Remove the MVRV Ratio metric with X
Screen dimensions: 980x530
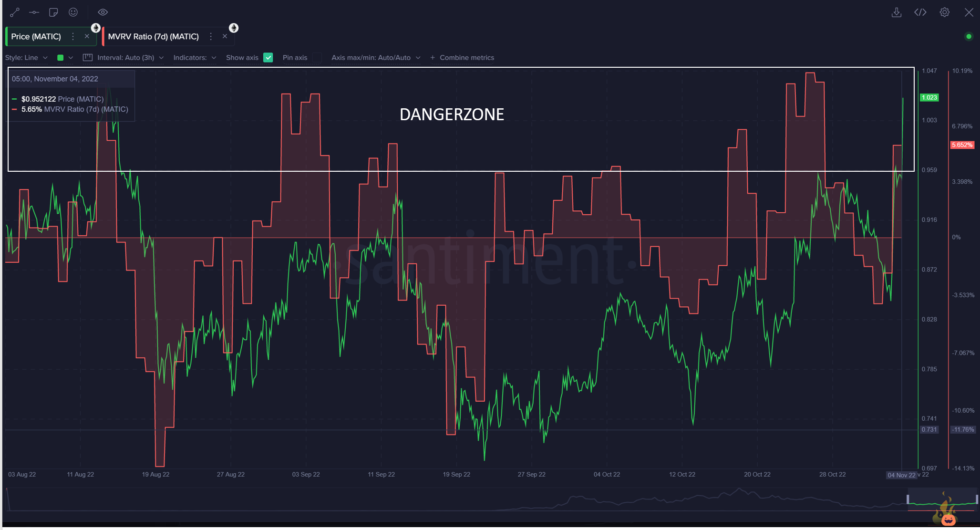coord(225,37)
